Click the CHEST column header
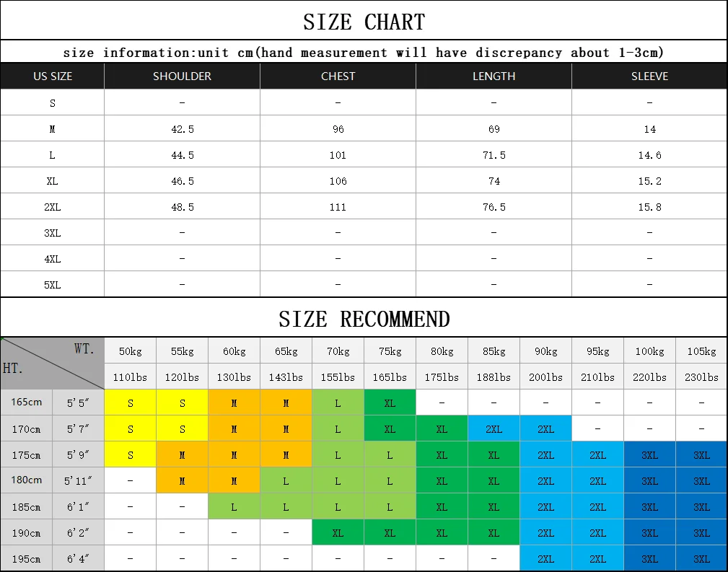The height and width of the screenshot is (572, 728). [x=338, y=76]
